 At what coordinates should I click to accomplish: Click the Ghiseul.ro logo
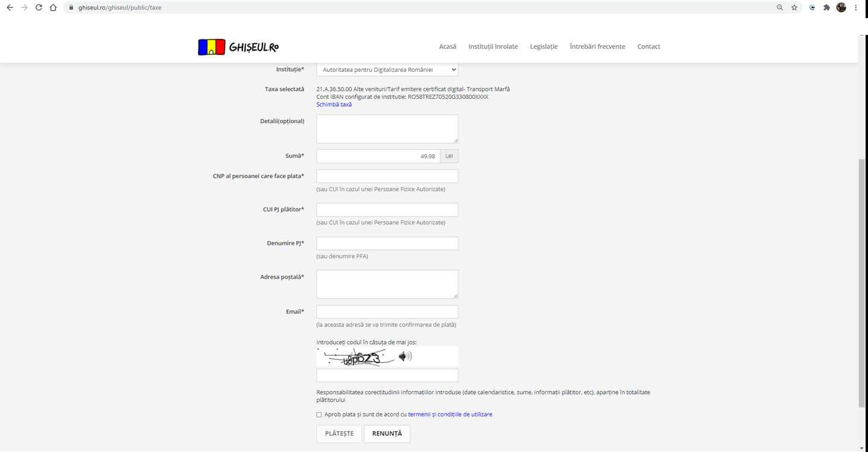(x=238, y=47)
